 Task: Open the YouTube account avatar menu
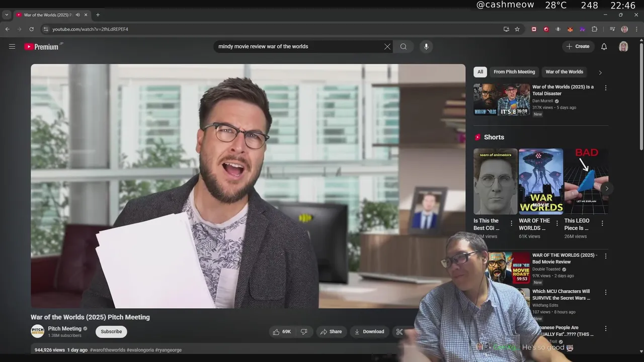click(x=623, y=46)
